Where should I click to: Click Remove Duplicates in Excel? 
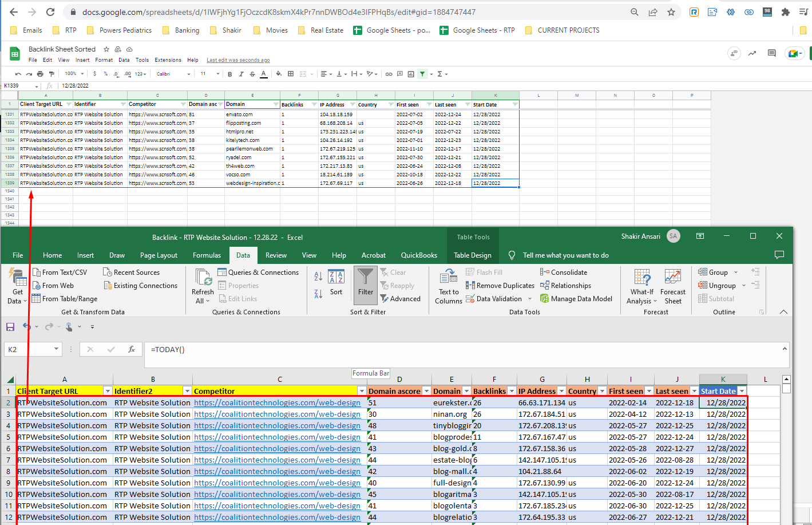500,286
